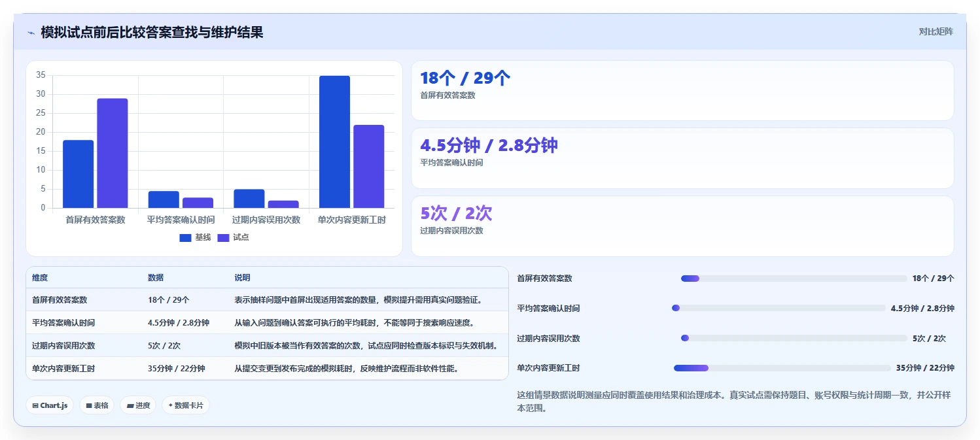This screenshot has height=440, width=980.
Task: Click the 基线 bar for 平均答案确认时间
Action: pos(164,199)
